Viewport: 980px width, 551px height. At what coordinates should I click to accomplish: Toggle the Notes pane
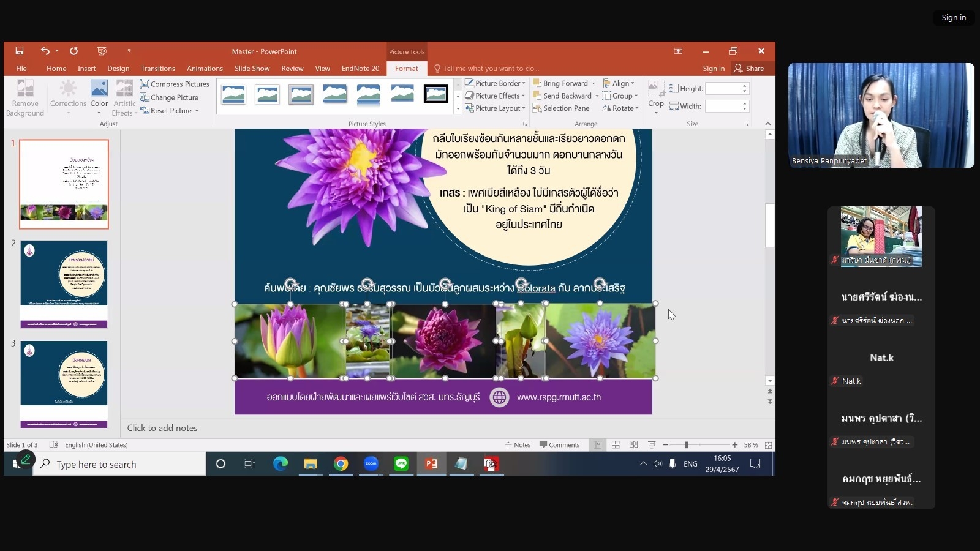pos(518,445)
